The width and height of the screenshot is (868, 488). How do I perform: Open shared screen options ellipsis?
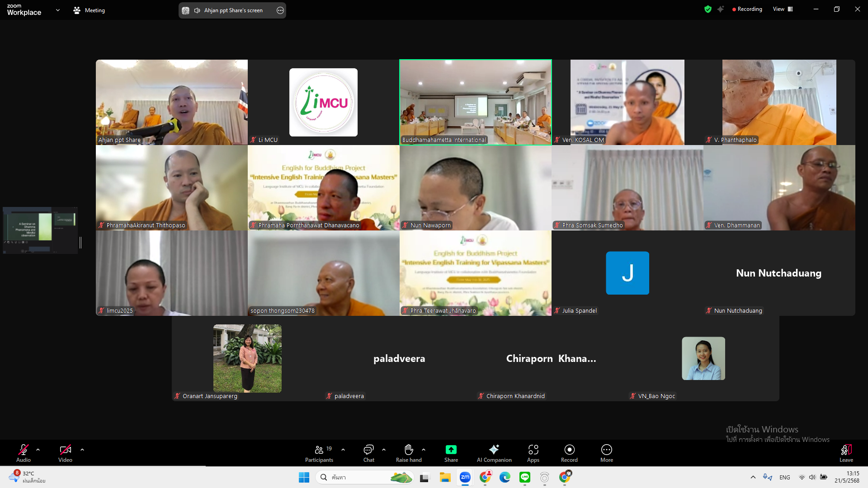point(280,10)
